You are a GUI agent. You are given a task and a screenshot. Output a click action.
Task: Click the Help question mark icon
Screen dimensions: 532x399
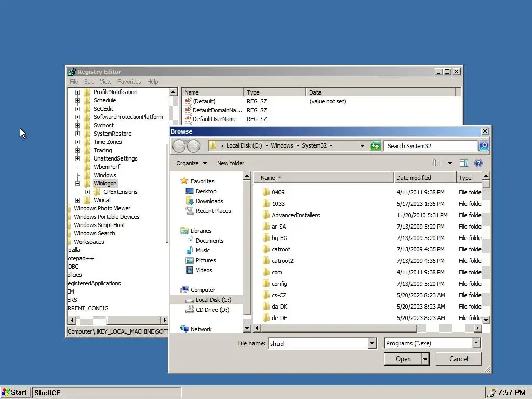click(x=478, y=163)
